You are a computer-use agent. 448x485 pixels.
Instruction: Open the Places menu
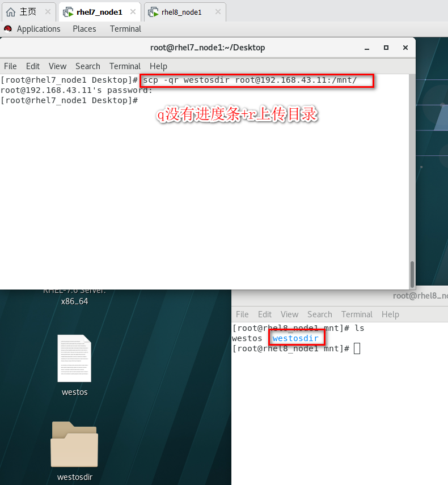coord(84,29)
